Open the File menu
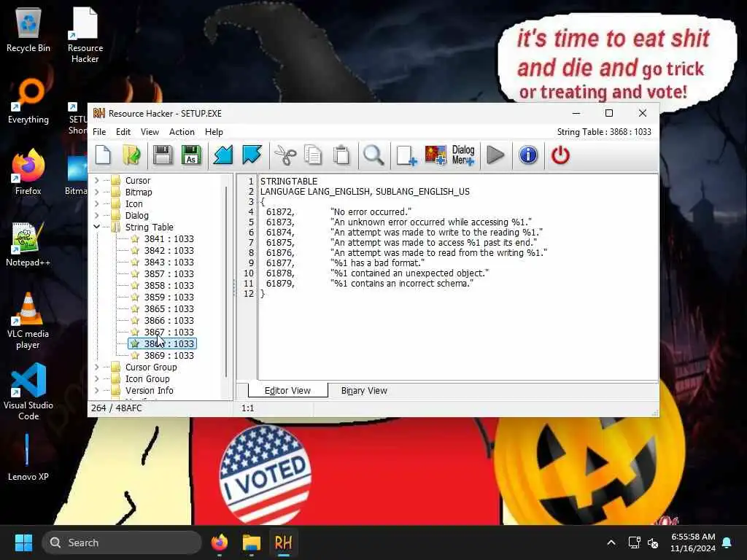The width and height of the screenshot is (747, 560). point(99,132)
